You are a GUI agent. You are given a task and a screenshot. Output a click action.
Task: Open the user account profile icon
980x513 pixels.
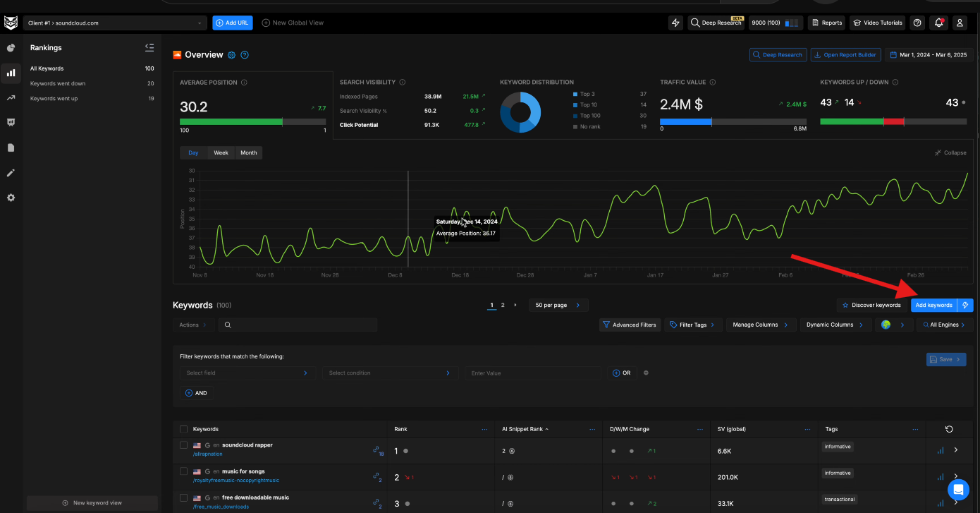pos(960,23)
